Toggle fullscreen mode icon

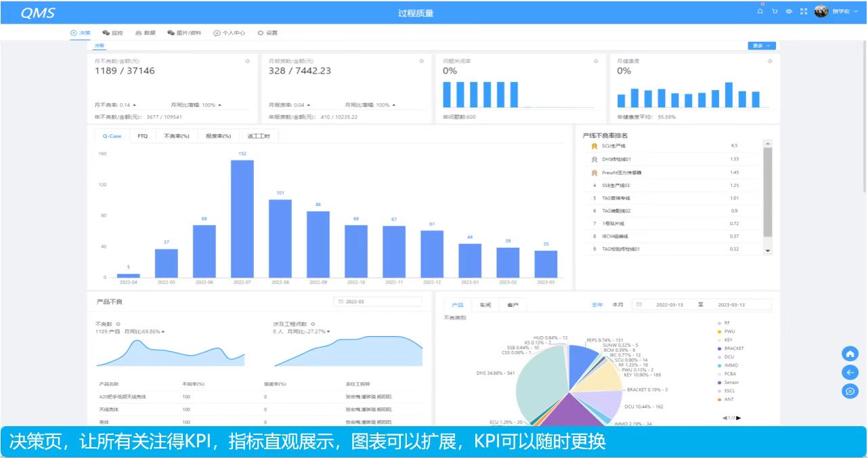tap(804, 12)
